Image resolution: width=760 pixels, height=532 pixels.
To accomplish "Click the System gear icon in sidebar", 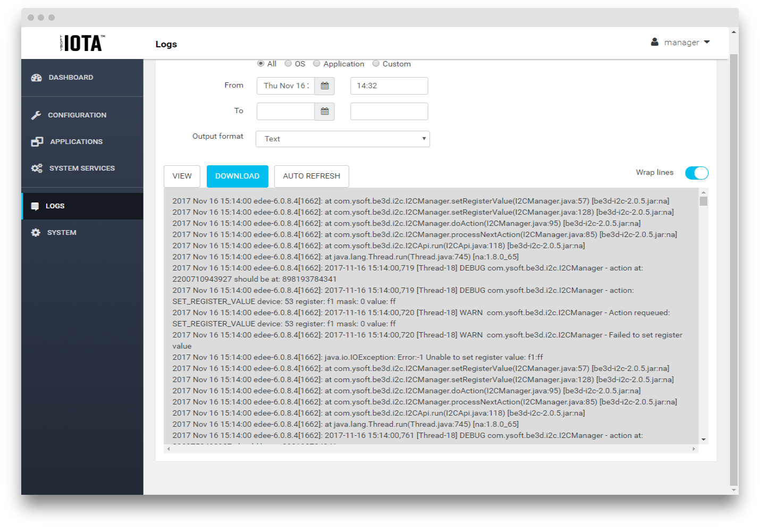I will 36,233.
